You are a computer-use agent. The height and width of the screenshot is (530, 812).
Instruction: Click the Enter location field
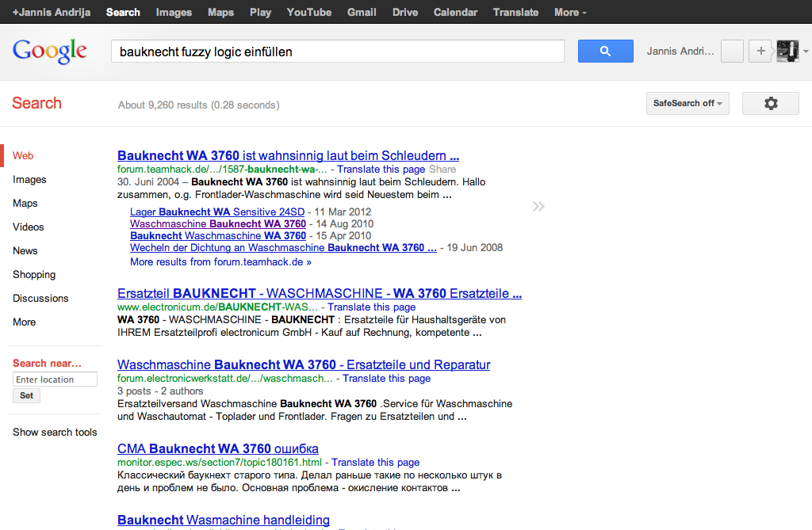coord(55,379)
